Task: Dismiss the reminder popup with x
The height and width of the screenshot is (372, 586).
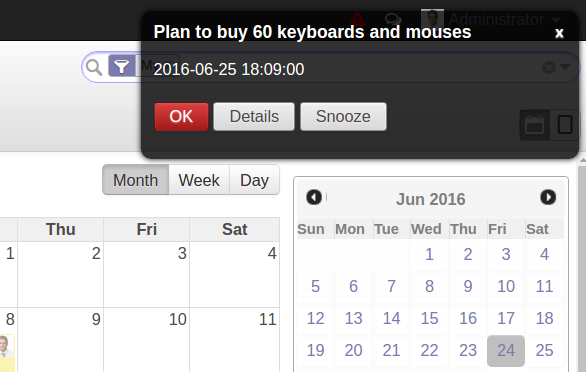Action: point(559,33)
